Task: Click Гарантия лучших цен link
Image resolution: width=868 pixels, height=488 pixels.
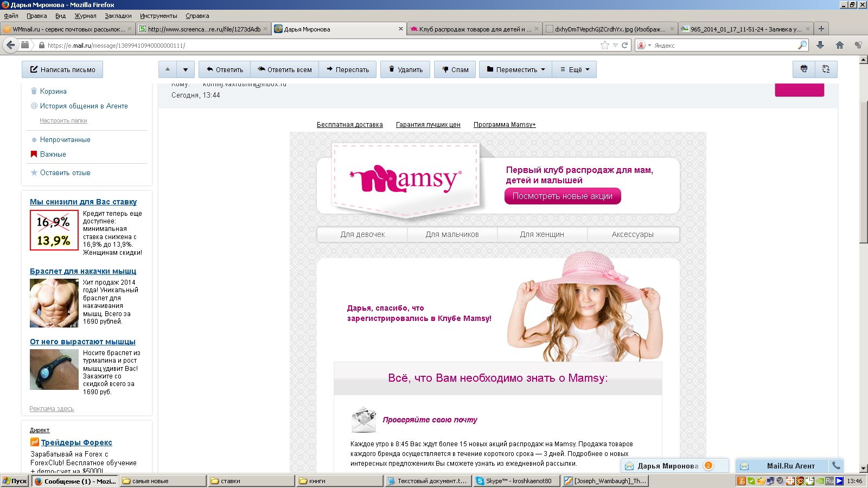Action: click(x=428, y=125)
